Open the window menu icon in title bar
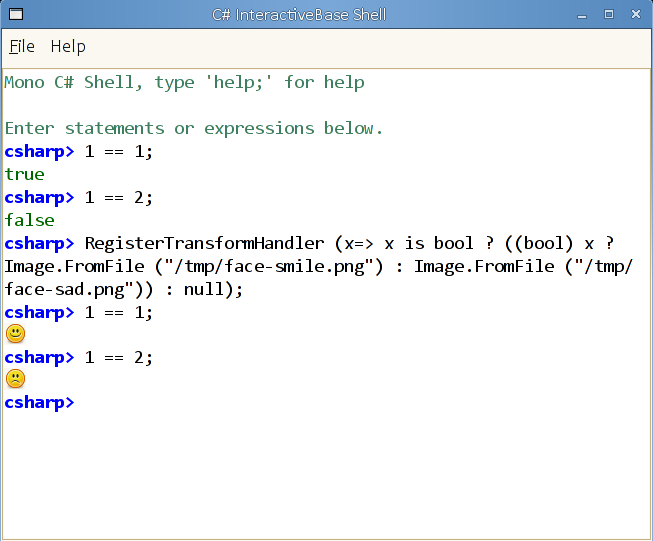653x541 pixels. (x=15, y=15)
